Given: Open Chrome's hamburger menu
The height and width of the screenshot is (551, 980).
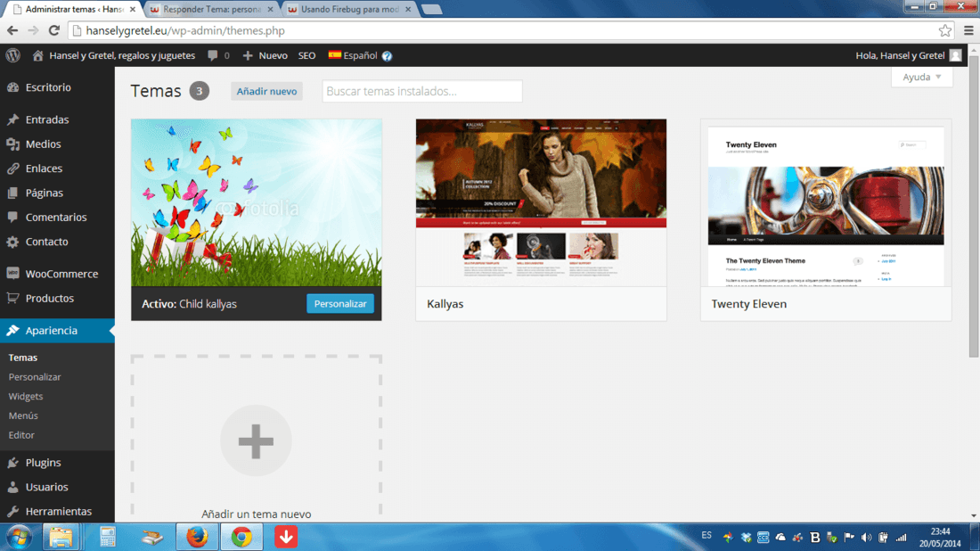Looking at the screenshot, I should point(968,30).
